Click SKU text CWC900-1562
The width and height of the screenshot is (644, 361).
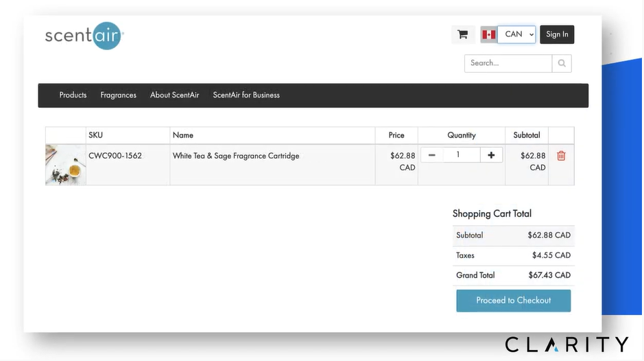click(115, 156)
